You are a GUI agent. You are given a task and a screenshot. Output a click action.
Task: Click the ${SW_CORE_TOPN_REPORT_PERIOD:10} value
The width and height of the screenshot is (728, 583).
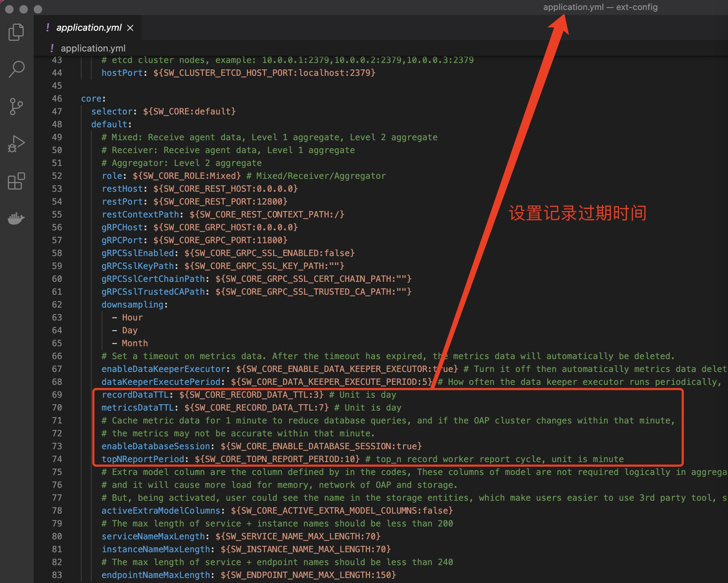coord(277,459)
